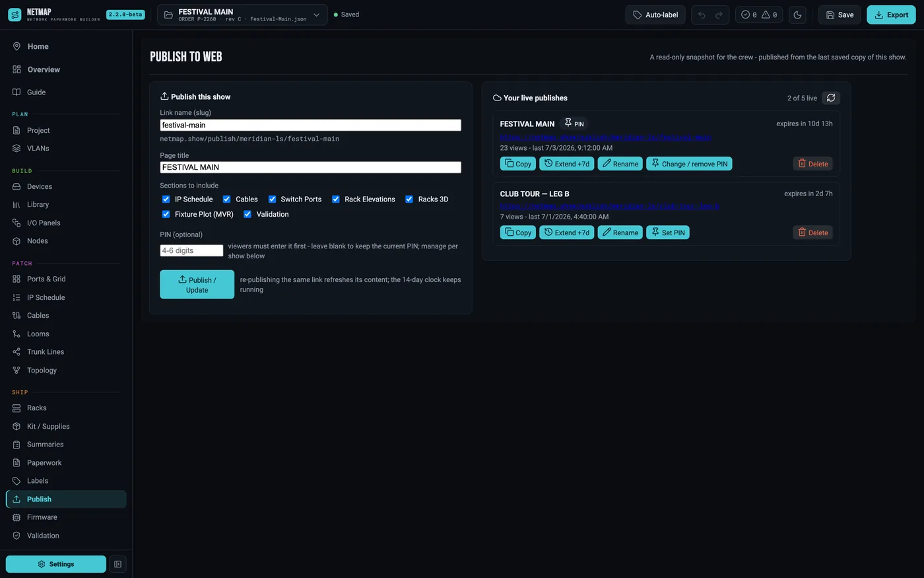924x578 pixels.
Task: Click the Ports & Grid icon
Action: pyautogui.click(x=16, y=279)
